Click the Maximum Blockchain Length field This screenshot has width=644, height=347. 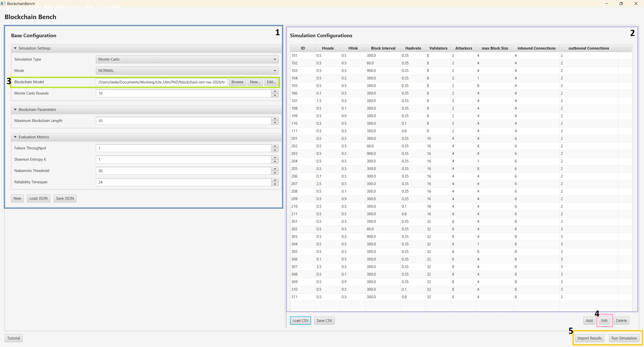coord(183,121)
